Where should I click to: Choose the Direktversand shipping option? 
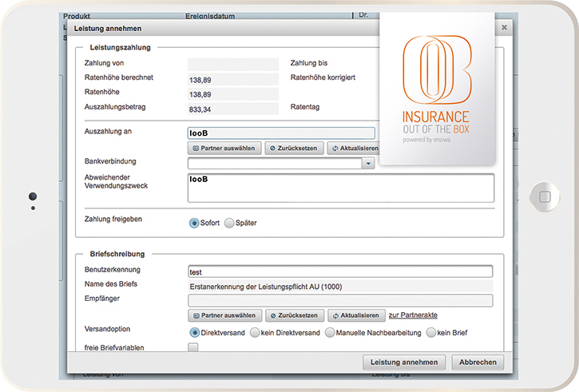[194, 332]
